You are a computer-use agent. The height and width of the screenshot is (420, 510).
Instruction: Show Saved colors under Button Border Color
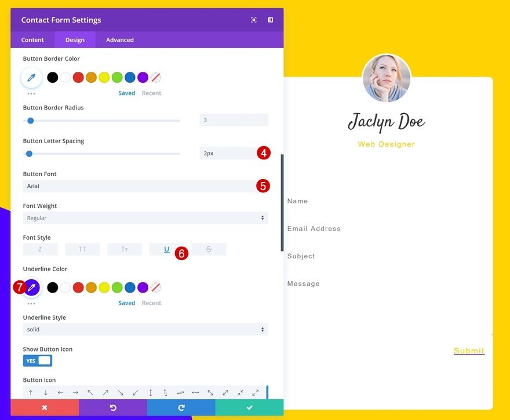tap(126, 93)
